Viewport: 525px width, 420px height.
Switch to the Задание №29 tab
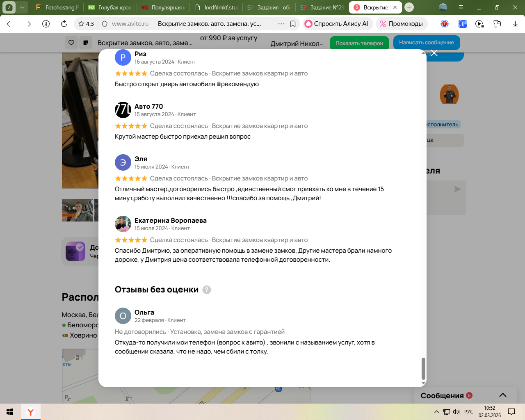click(x=322, y=7)
